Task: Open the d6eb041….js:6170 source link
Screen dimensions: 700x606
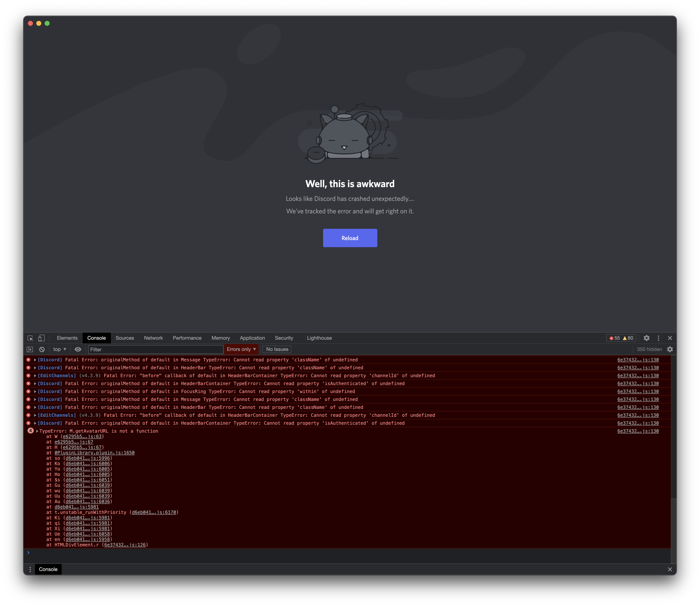Action: 154,512
